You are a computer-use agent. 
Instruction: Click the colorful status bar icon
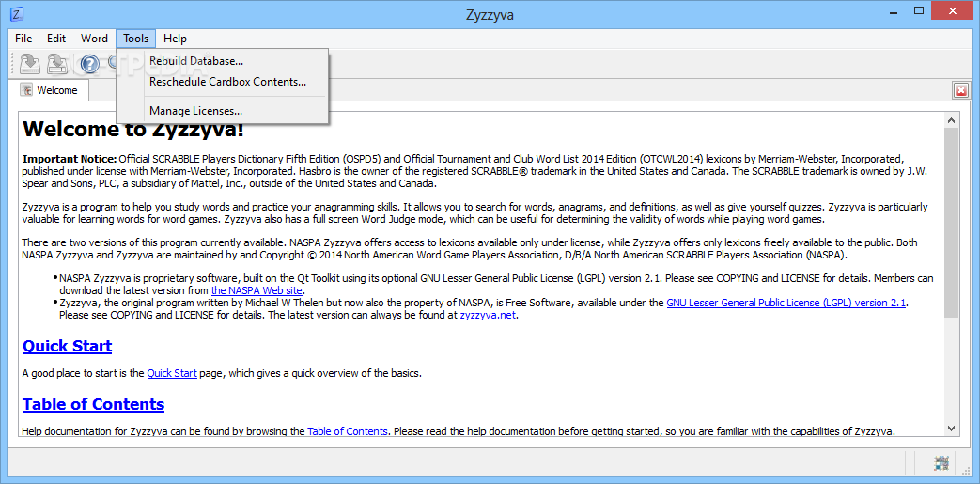(x=941, y=463)
